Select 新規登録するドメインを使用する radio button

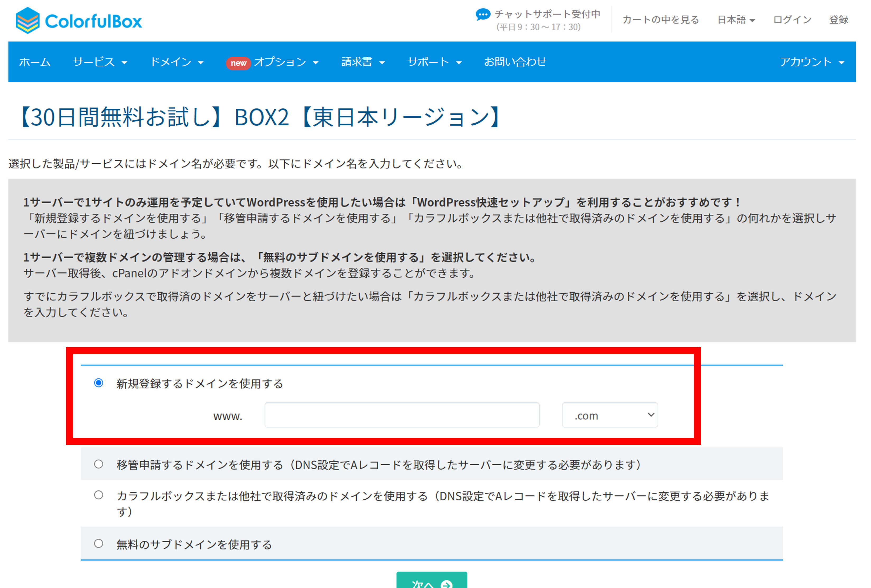point(99,383)
